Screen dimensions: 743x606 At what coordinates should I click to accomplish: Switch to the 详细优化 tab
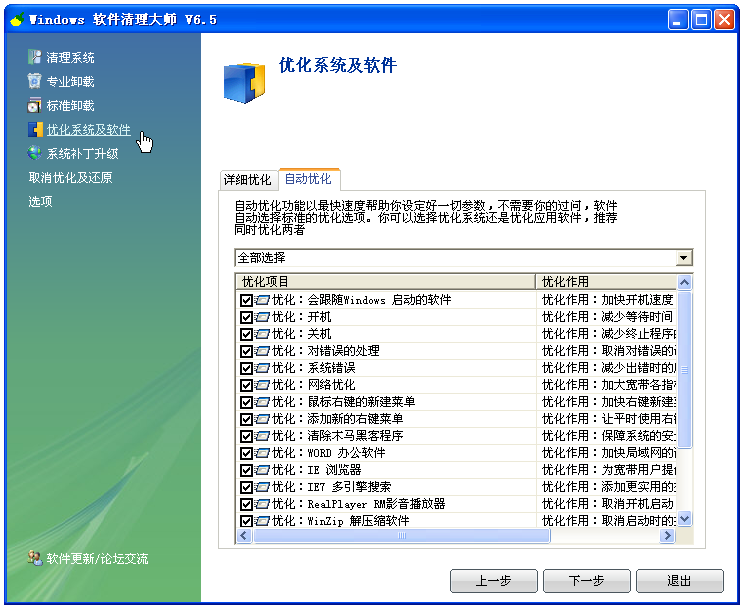click(x=248, y=180)
